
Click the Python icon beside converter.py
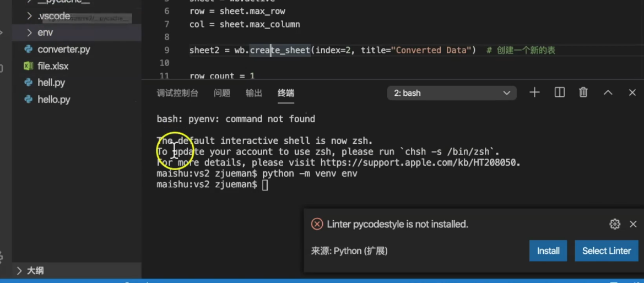point(28,50)
